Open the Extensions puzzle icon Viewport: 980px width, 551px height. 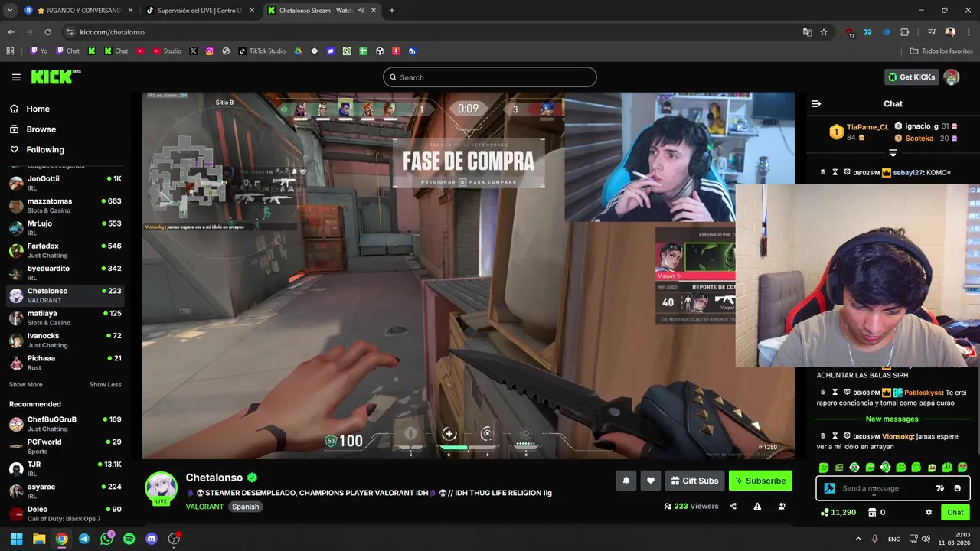pyautogui.click(x=905, y=32)
